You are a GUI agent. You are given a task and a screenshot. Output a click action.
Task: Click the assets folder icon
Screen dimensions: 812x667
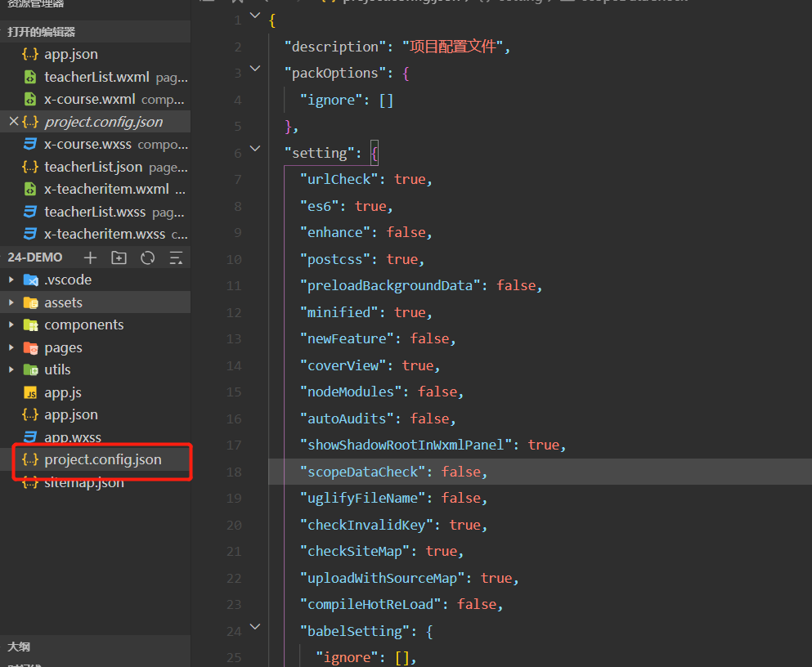[x=31, y=302]
